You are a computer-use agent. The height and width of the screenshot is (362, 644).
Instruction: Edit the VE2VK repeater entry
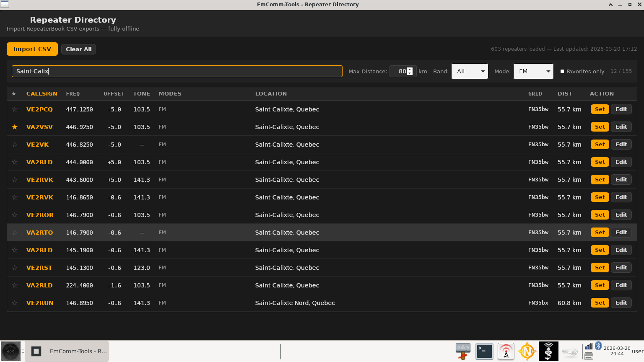(x=621, y=145)
